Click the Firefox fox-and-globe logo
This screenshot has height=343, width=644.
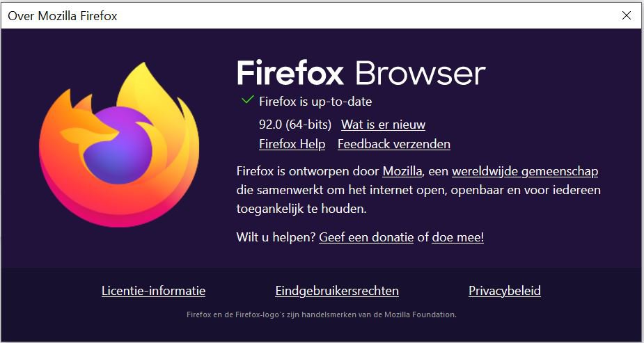coord(119,145)
